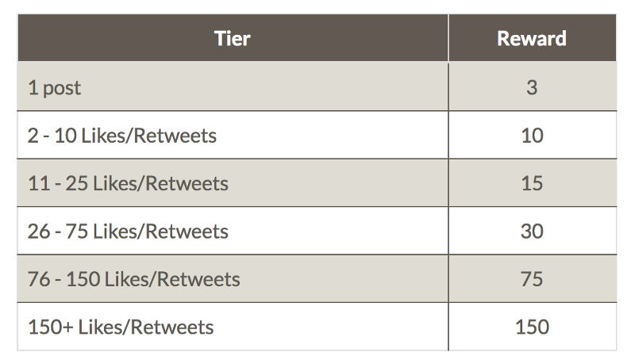Click the 76 - 150 Likes/Retweets cell
Image resolution: width=635 pixels, height=364 pixels.
(x=233, y=278)
